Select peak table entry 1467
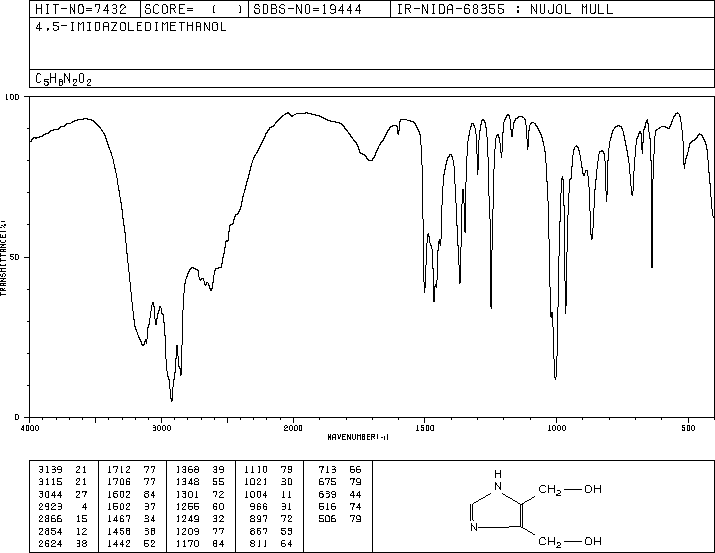The height and width of the screenshot is (553, 715). tap(119, 519)
